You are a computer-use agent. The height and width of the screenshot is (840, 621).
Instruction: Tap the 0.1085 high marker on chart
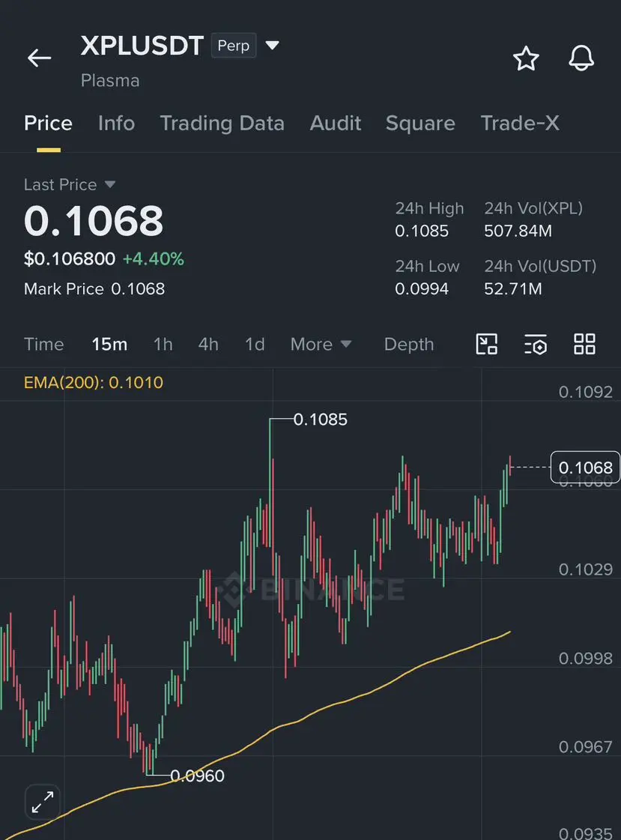click(320, 420)
